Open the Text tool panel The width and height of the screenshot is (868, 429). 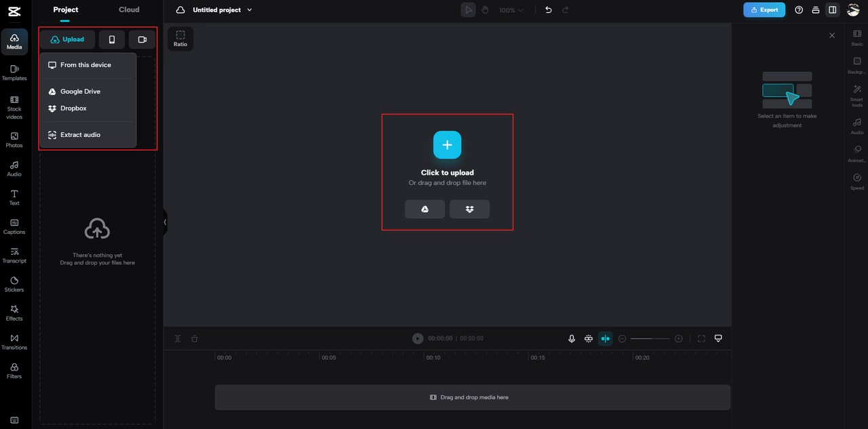tap(14, 197)
